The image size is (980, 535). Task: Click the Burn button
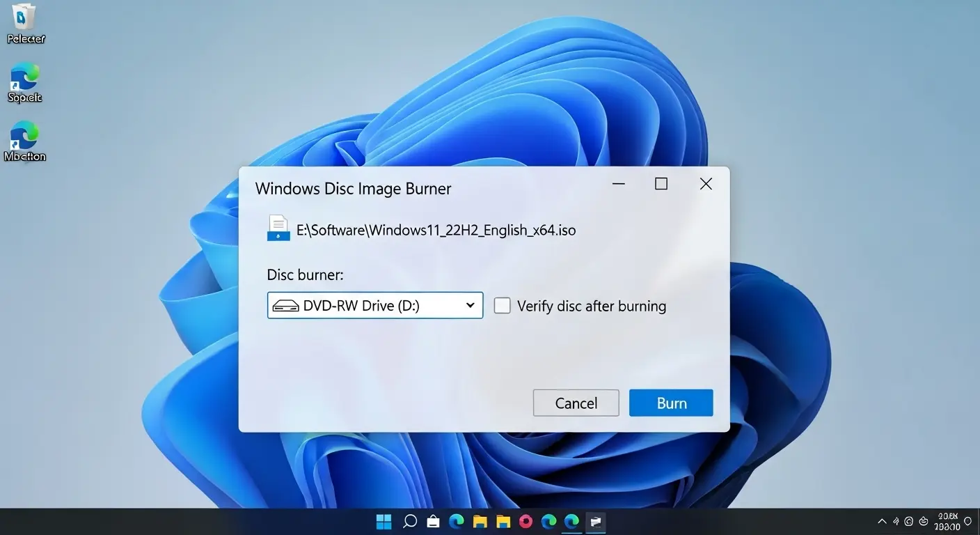click(x=671, y=403)
